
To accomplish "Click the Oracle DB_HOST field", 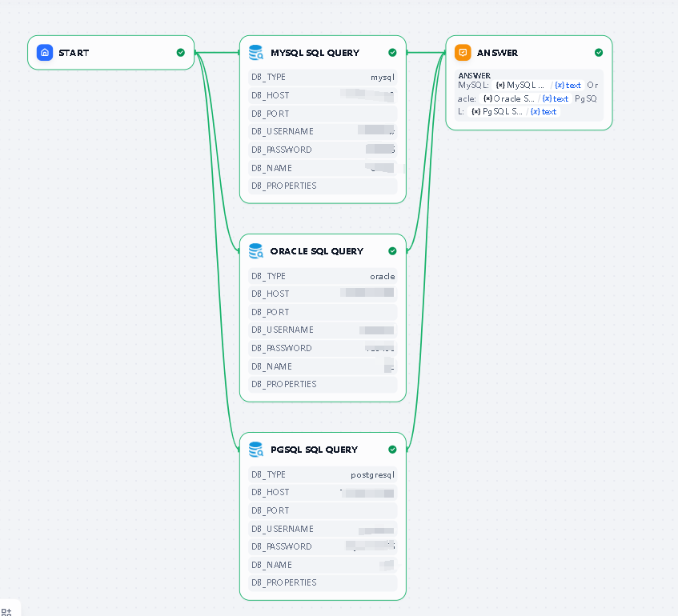I will [323, 294].
